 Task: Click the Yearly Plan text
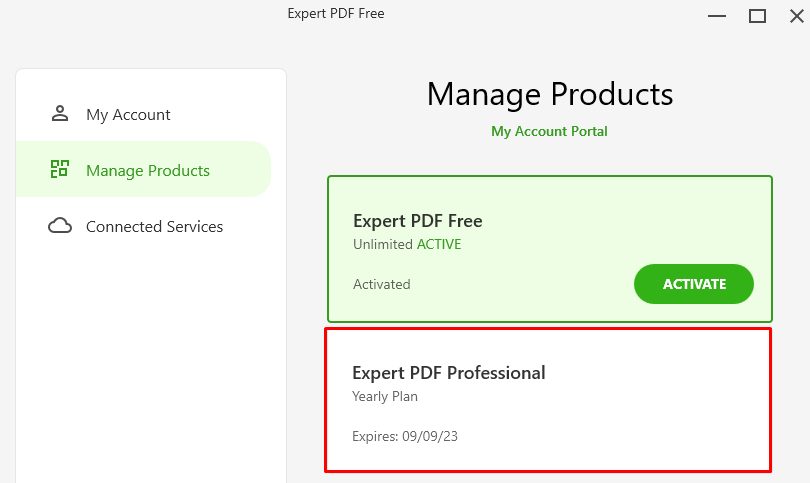tap(385, 397)
